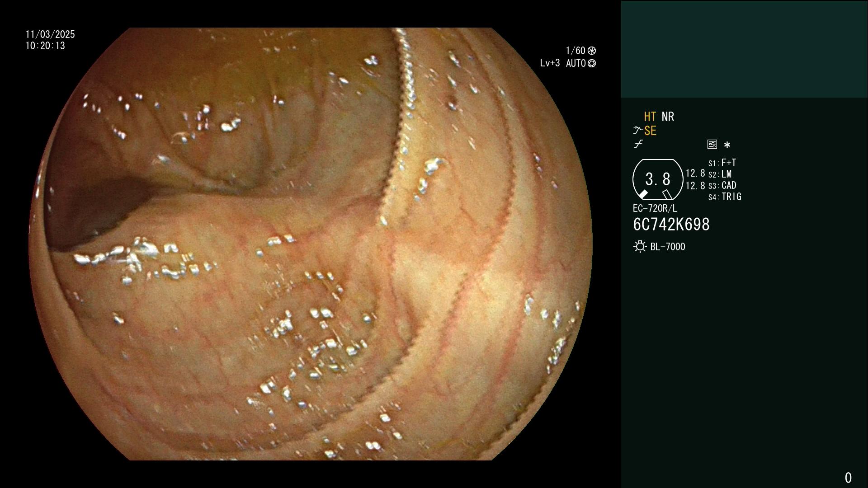The width and height of the screenshot is (868, 488).
Task: Click the lower 12.8 diameter value
Action: pyautogui.click(x=695, y=185)
